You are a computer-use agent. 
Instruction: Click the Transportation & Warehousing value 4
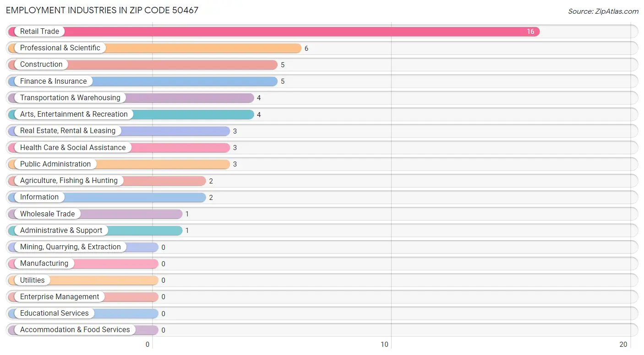[259, 98]
